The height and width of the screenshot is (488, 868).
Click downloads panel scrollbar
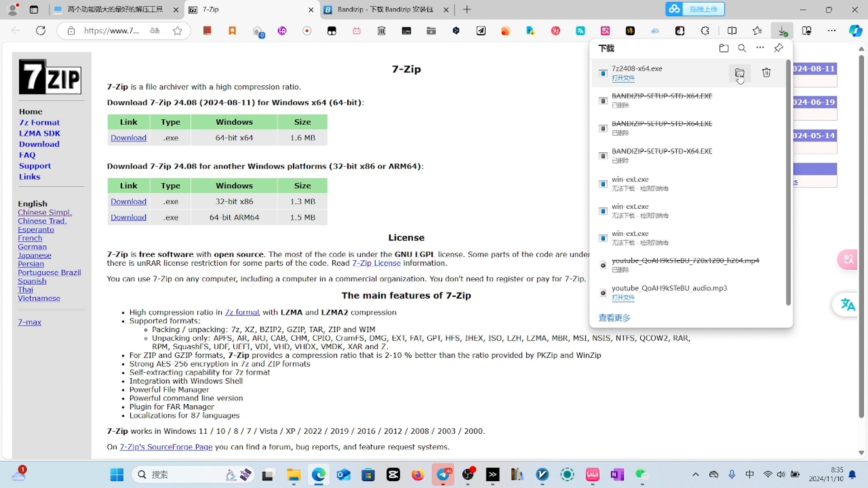(x=788, y=183)
